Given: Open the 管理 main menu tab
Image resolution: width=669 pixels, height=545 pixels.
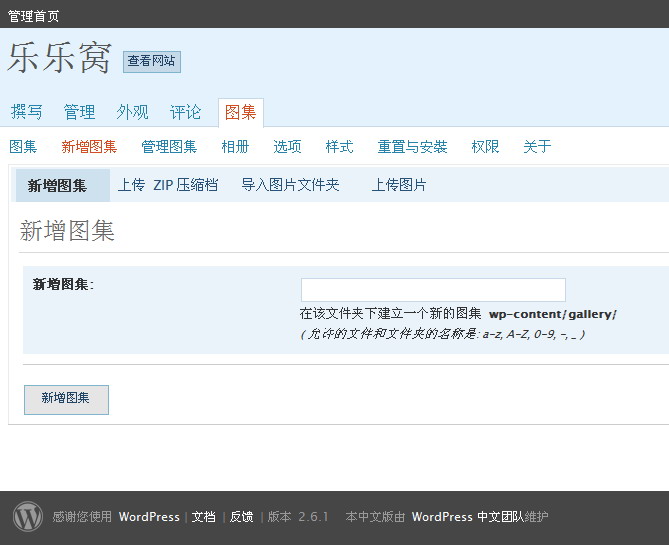Looking at the screenshot, I should pos(79,112).
